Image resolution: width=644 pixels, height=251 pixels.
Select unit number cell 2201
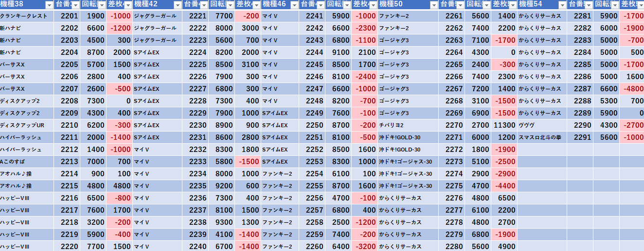tap(67, 16)
